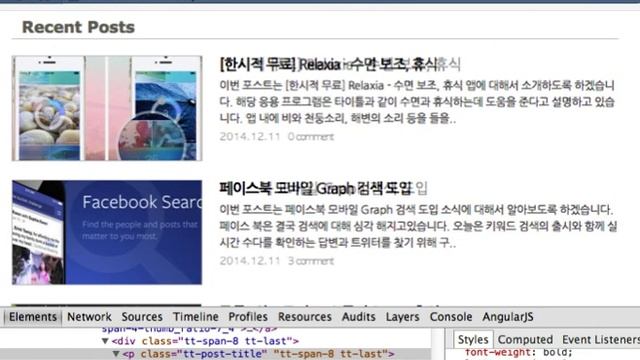640x360 pixels.
Task: Switch to the Network tab
Action: 89,317
